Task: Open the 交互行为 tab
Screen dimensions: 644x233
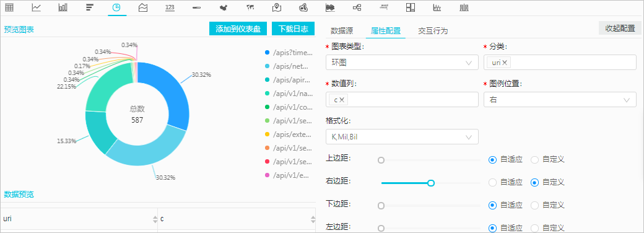Action: pyautogui.click(x=433, y=31)
